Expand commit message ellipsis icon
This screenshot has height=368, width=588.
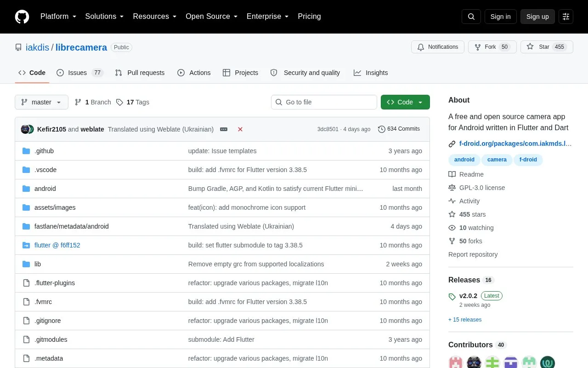point(224,129)
